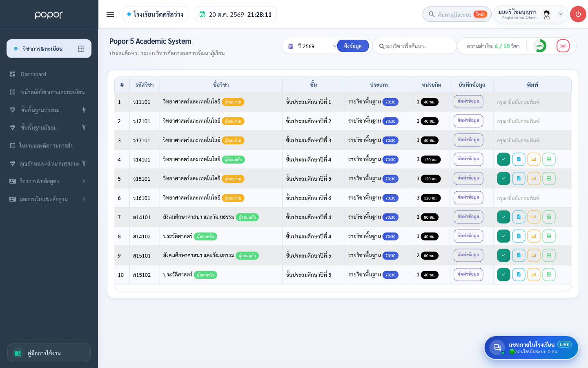Image resolution: width=588 pixels, height=368 pixels.
Task: Click green print icon for ส14101 row
Action: pyautogui.click(x=549, y=217)
